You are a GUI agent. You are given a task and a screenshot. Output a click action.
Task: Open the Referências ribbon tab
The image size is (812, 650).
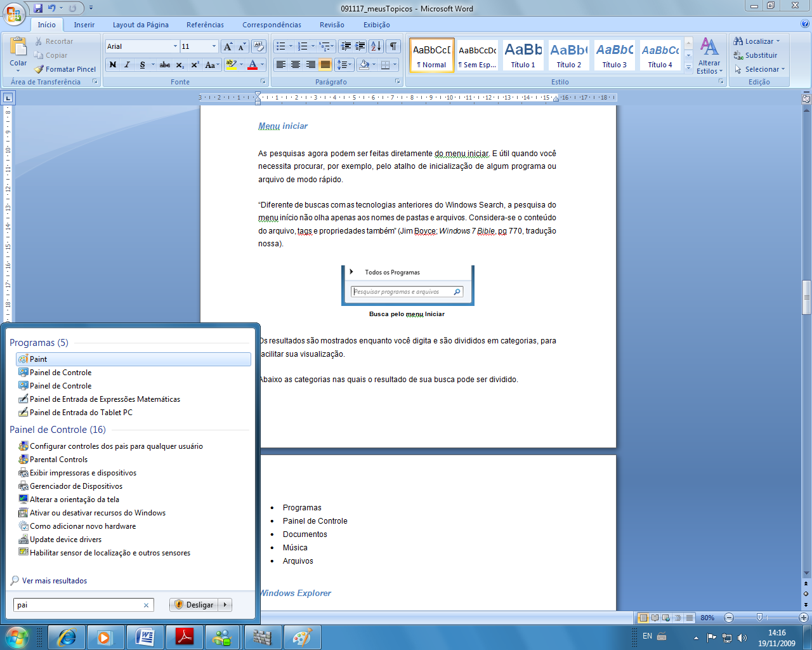pos(205,25)
